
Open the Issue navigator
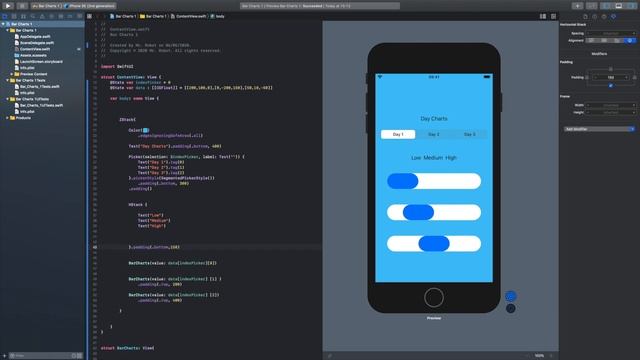point(42,16)
